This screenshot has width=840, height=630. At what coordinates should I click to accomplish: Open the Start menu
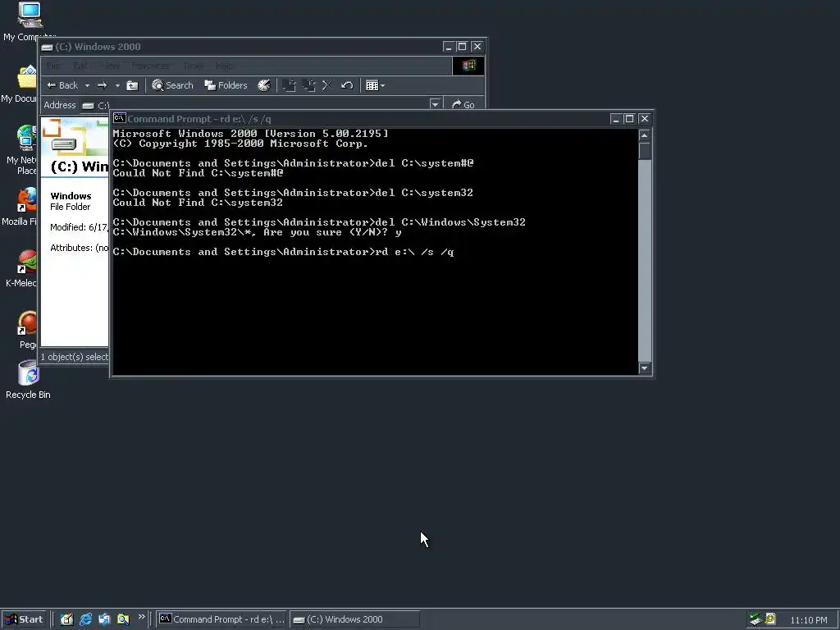(x=24, y=619)
